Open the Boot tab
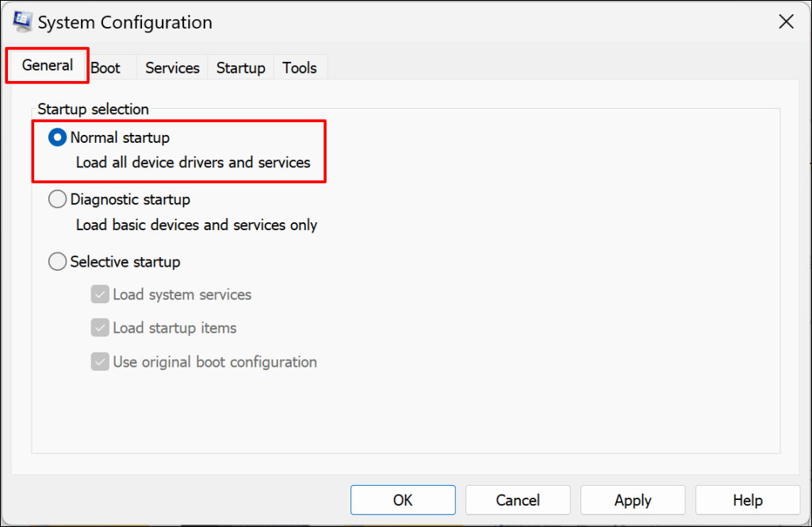Image resolution: width=812 pixels, height=527 pixels. coord(105,68)
